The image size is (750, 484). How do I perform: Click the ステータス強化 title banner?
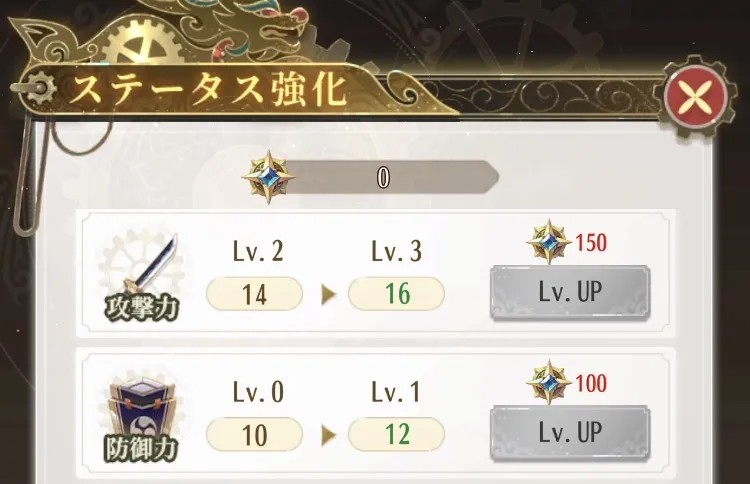pos(209,89)
